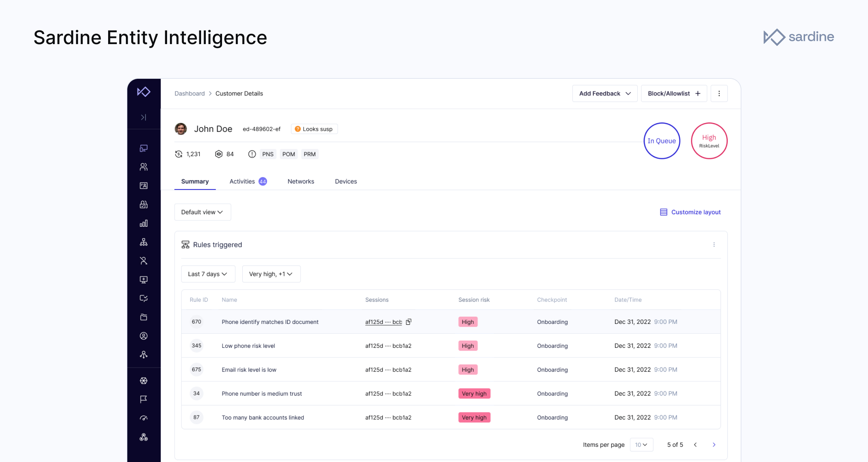The width and height of the screenshot is (868, 462).
Task: Open the Last 7 days filter
Action: tap(208, 274)
